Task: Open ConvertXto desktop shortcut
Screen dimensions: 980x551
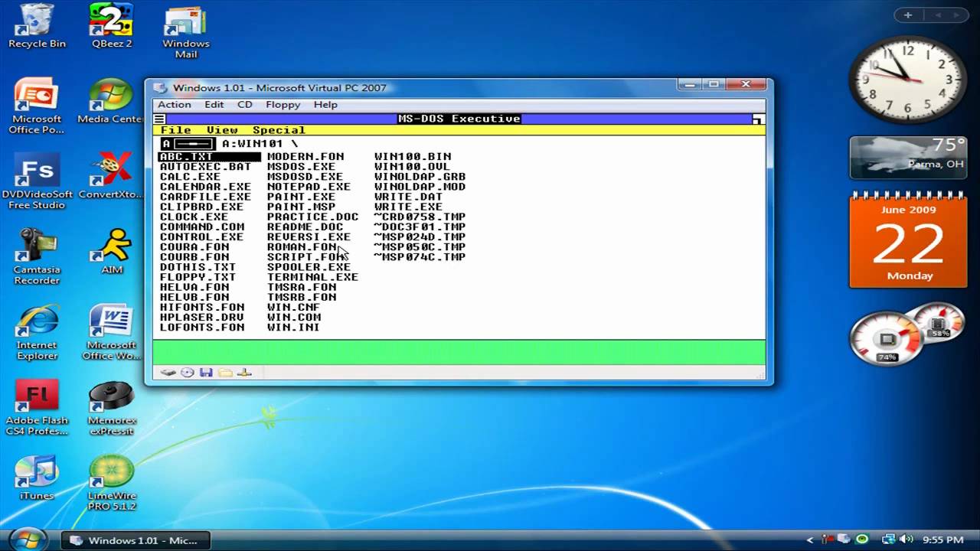Action: pyautogui.click(x=112, y=176)
